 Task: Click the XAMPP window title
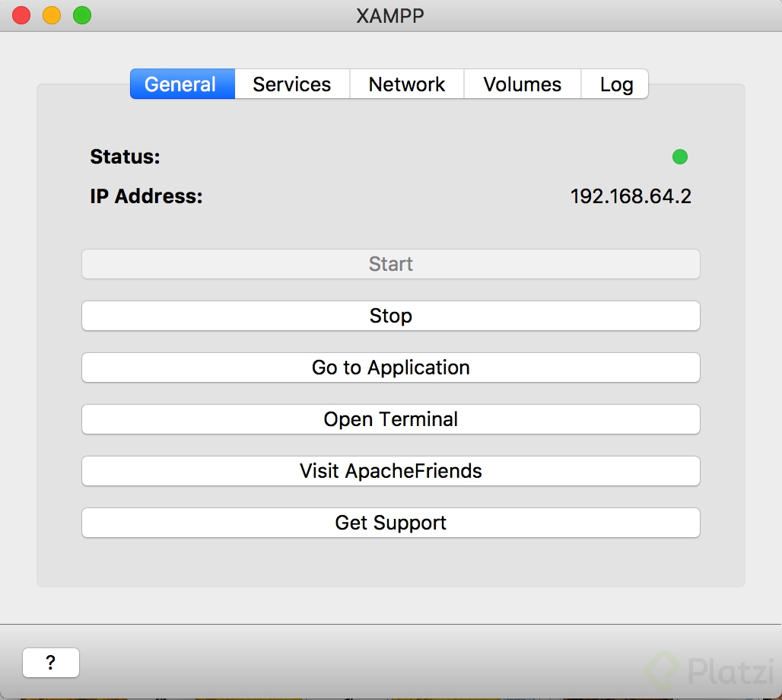tap(390, 15)
